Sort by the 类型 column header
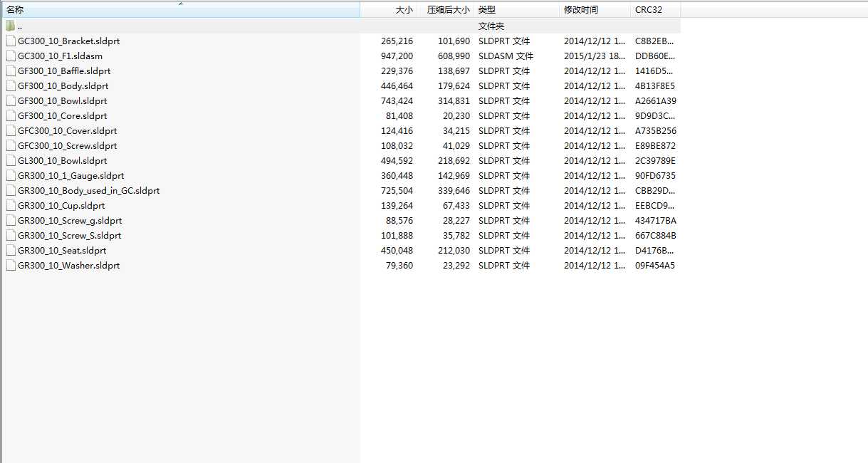The height and width of the screenshot is (463, 868). point(516,10)
